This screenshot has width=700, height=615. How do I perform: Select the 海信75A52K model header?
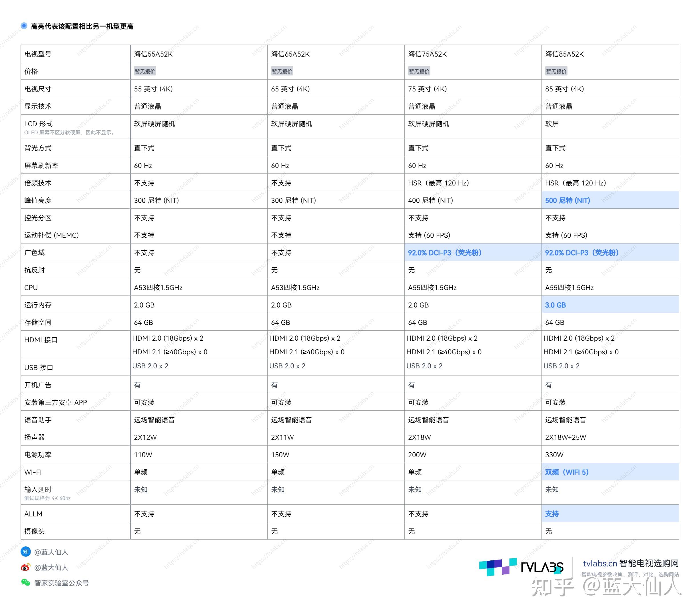pos(428,54)
